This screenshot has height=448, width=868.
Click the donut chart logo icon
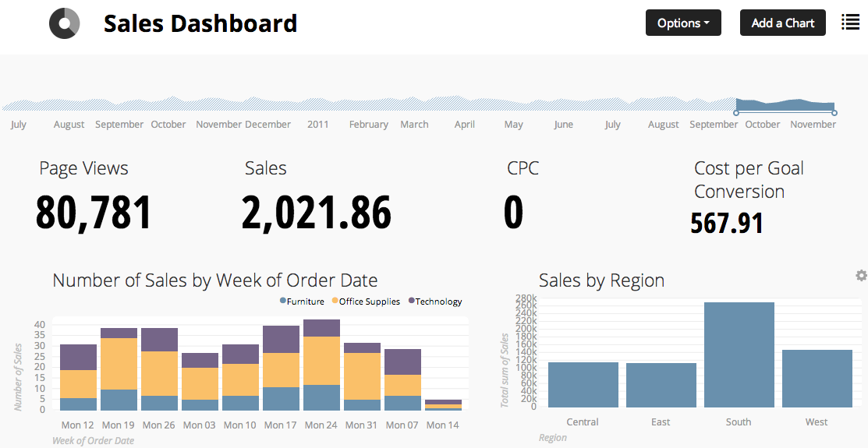64,23
